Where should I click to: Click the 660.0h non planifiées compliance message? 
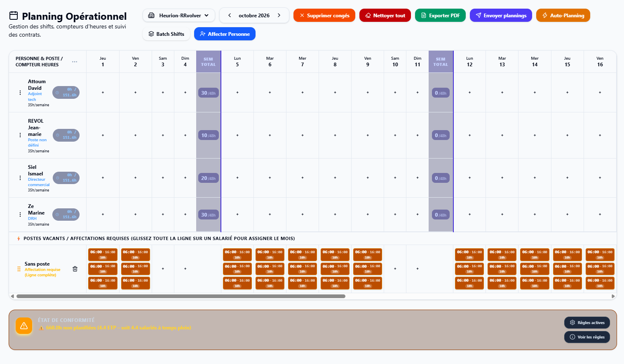click(x=118, y=328)
